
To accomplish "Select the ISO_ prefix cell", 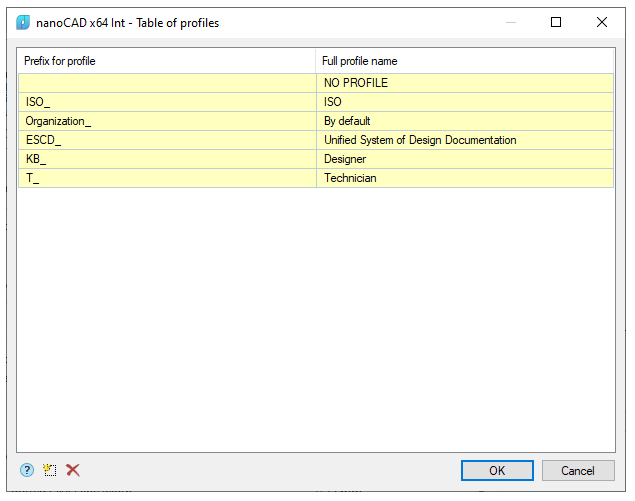I will 166,102.
